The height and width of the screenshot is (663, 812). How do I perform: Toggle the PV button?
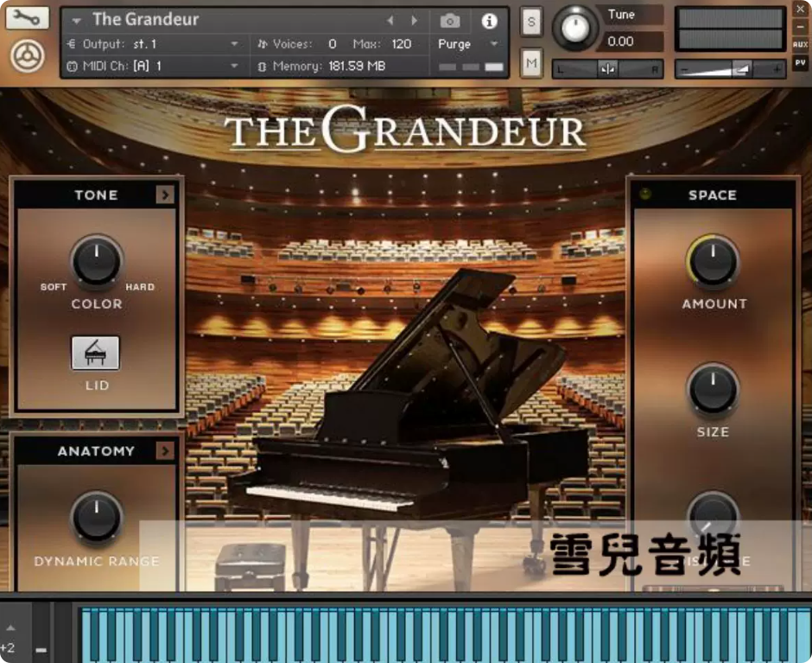(800, 63)
